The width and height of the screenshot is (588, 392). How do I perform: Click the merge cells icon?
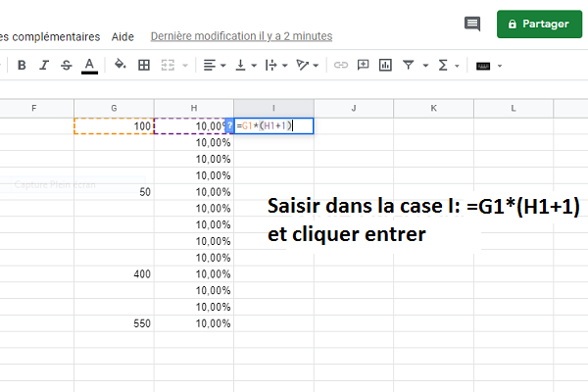point(168,66)
